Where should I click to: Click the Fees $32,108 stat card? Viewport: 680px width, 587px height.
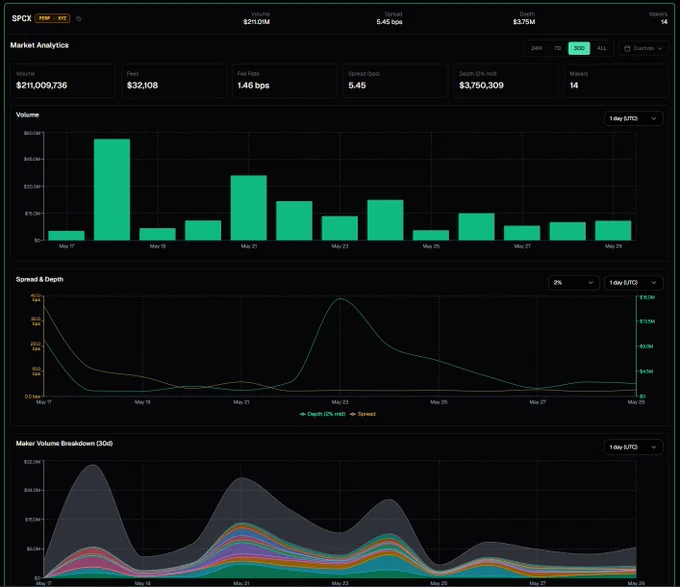[174, 81]
